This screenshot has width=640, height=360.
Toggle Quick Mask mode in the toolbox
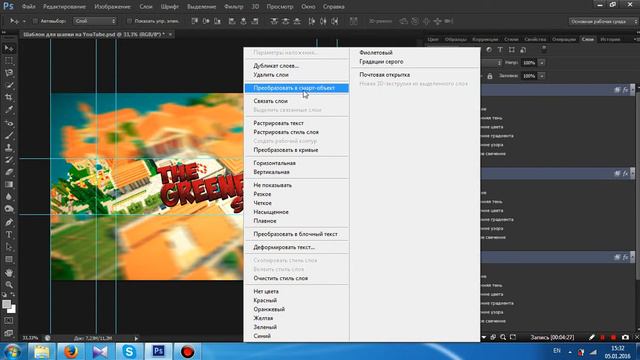(9, 321)
